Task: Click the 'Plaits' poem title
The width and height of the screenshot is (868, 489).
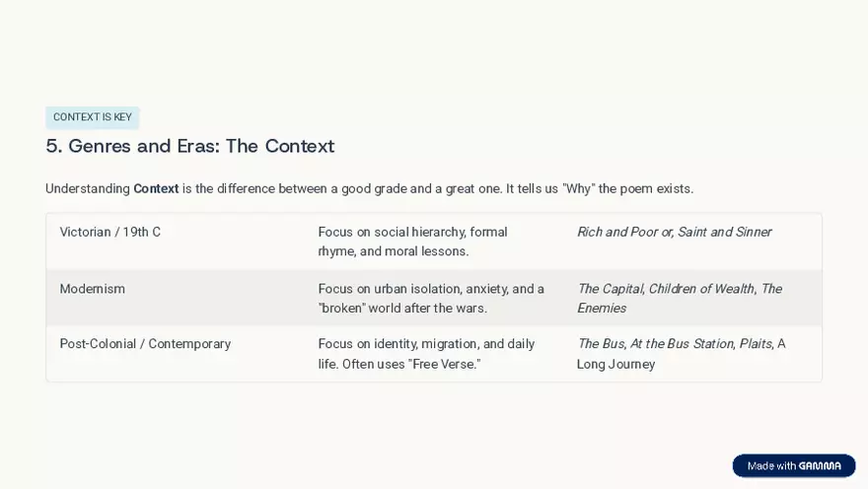Action: click(x=755, y=344)
